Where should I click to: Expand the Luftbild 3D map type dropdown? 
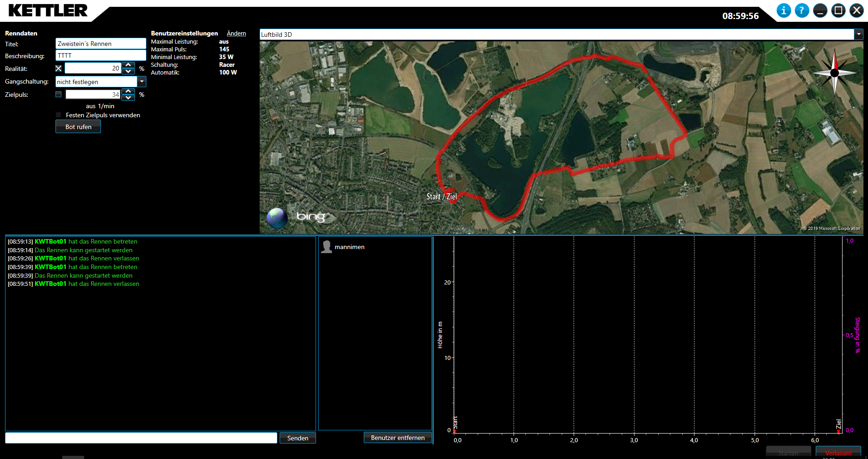pyautogui.click(x=858, y=35)
